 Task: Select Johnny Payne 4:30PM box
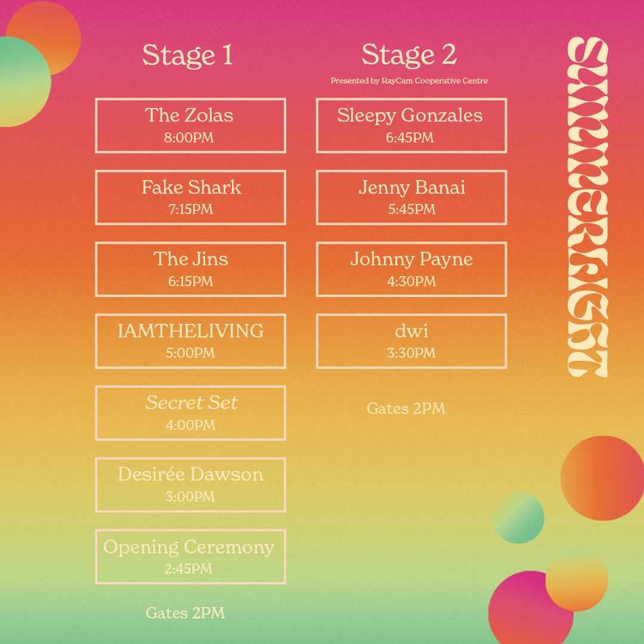411,270
